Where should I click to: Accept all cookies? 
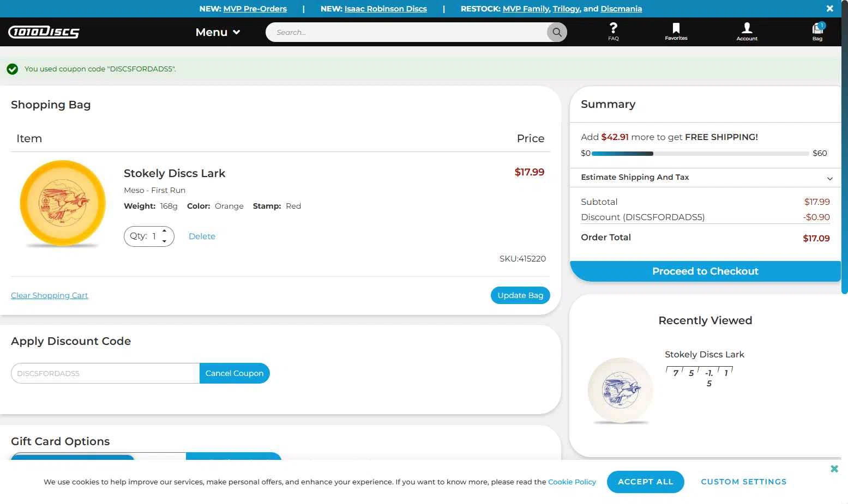tap(646, 482)
